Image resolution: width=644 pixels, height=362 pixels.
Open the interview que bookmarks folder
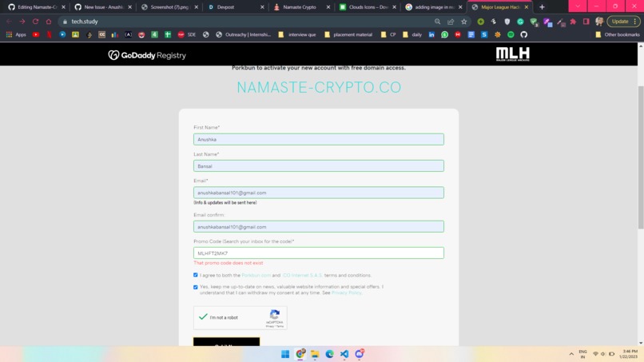[x=297, y=34]
